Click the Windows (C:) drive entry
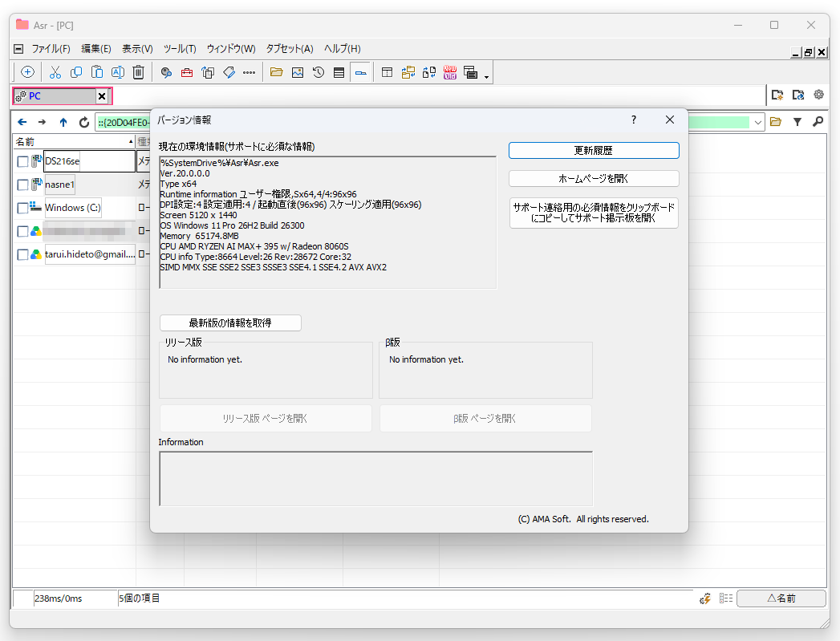 pos(72,208)
